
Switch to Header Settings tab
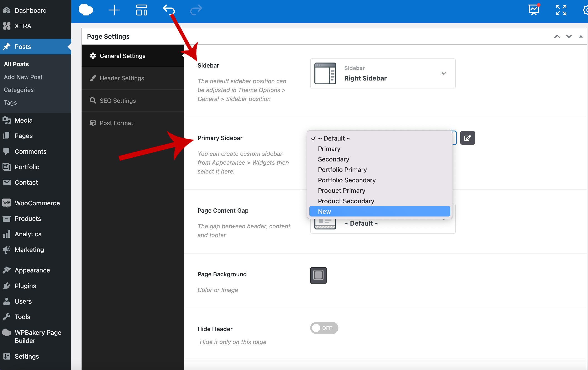pos(122,78)
